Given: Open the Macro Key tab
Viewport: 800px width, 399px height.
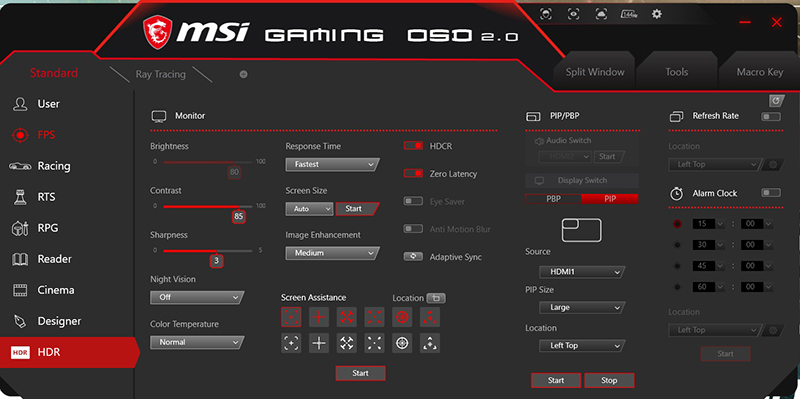Looking at the screenshot, I should (760, 72).
